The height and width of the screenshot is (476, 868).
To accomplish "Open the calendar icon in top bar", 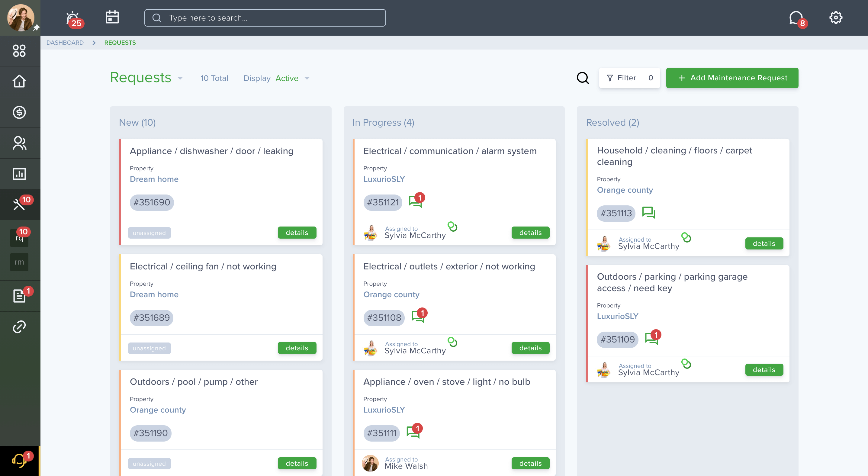I will point(112,18).
